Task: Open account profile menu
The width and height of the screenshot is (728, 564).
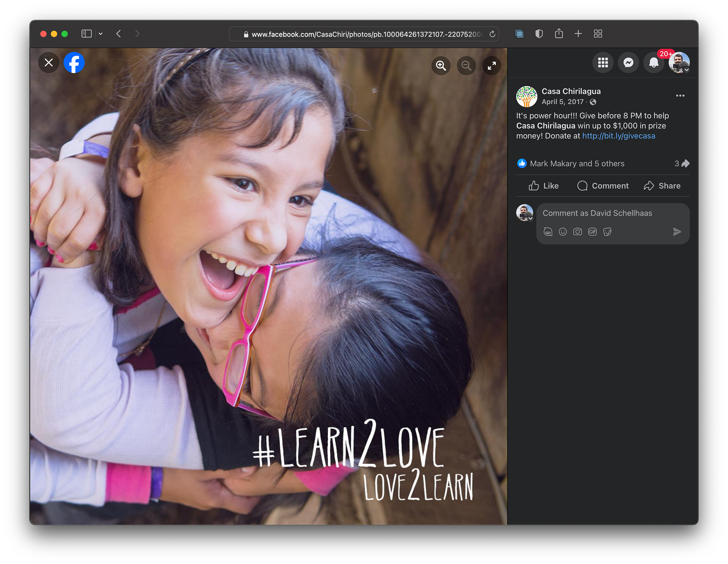Action: (679, 63)
